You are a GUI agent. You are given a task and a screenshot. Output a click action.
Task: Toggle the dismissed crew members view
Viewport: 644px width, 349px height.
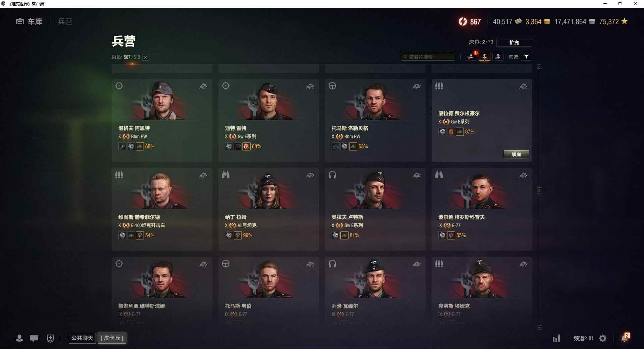(x=498, y=57)
